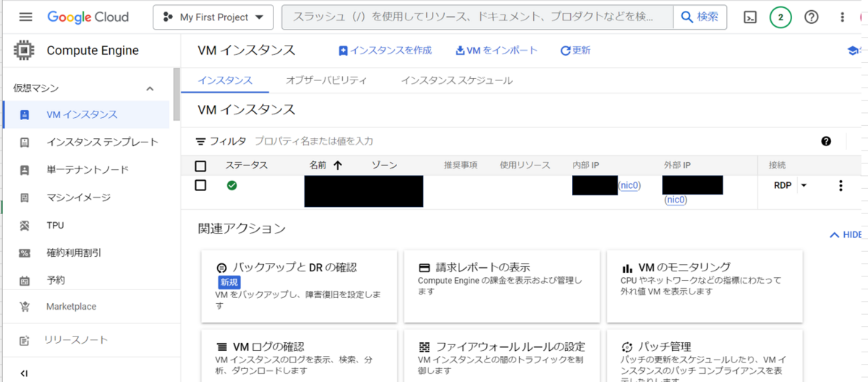Screen dimensions: 868x382
Task: Click the 単一テナントノード sidebar icon
Action: (25, 170)
